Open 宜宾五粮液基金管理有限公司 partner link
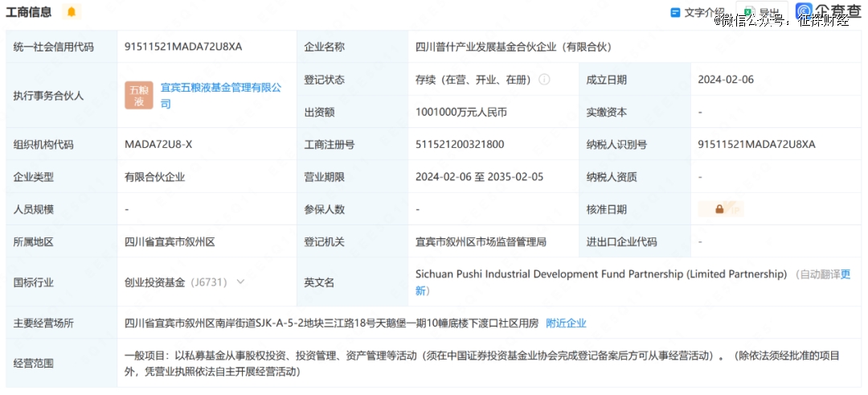Screen dimensions: 868x395 point(221,95)
